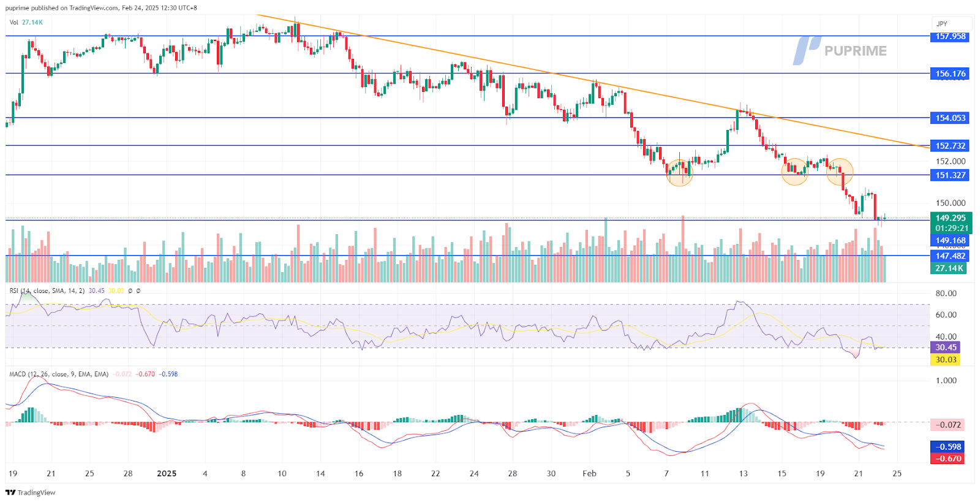980x502 pixels.
Task: Select the 152.732 price level label
Action: coord(950,146)
